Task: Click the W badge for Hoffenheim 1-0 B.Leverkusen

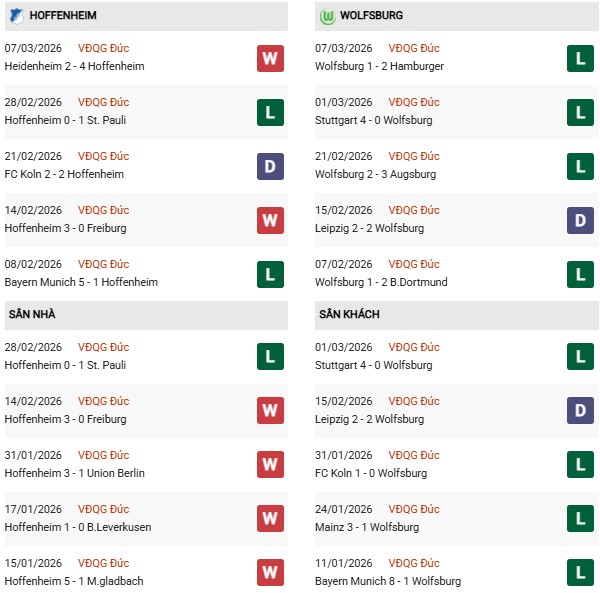Action: click(x=270, y=519)
